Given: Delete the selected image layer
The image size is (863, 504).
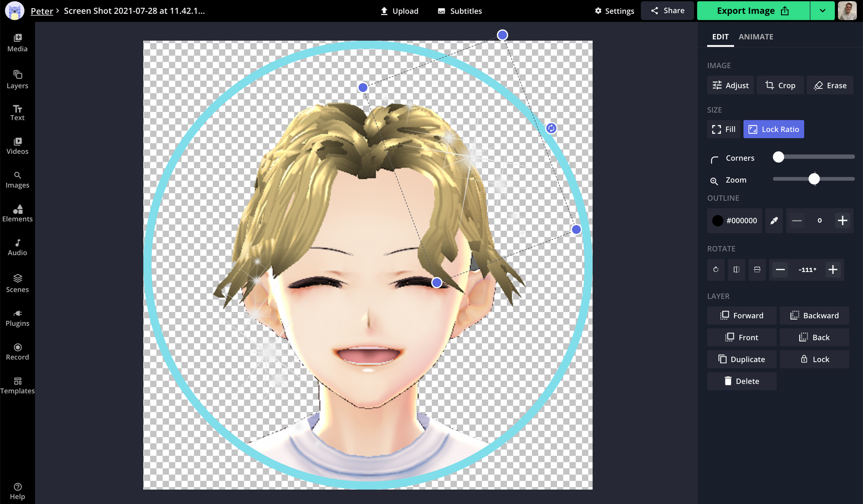Looking at the screenshot, I should (x=741, y=381).
